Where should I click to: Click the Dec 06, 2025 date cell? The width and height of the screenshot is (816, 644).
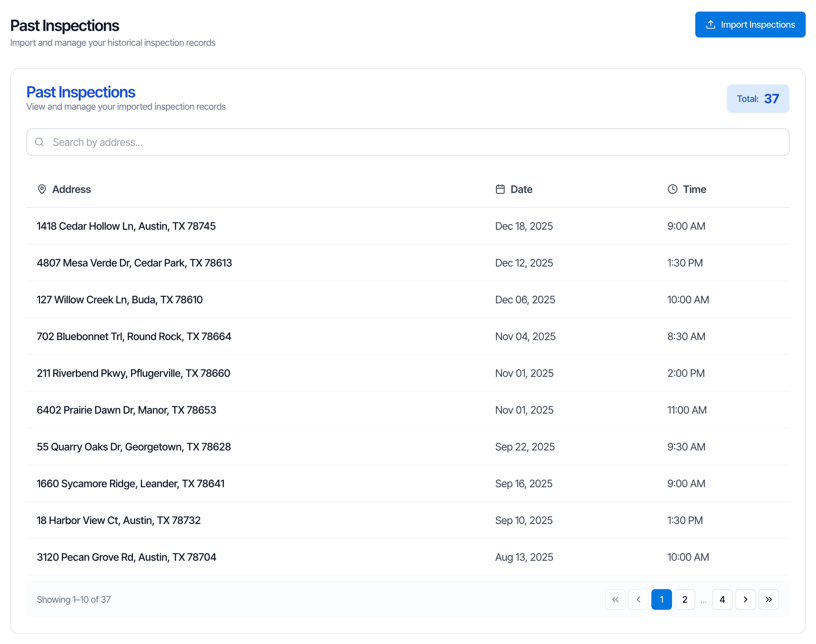(x=525, y=299)
